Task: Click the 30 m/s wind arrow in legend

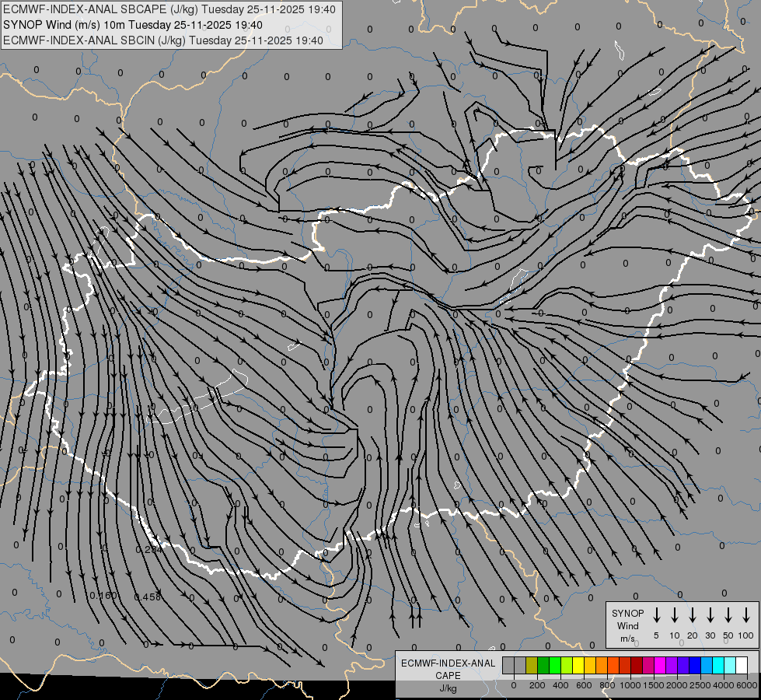Action: (x=710, y=614)
